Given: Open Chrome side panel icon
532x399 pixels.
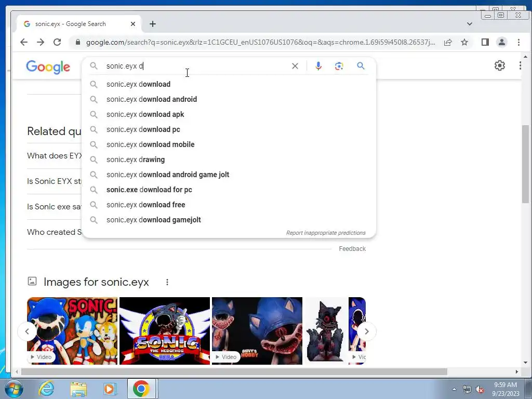Looking at the screenshot, I should tap(485, 42).
